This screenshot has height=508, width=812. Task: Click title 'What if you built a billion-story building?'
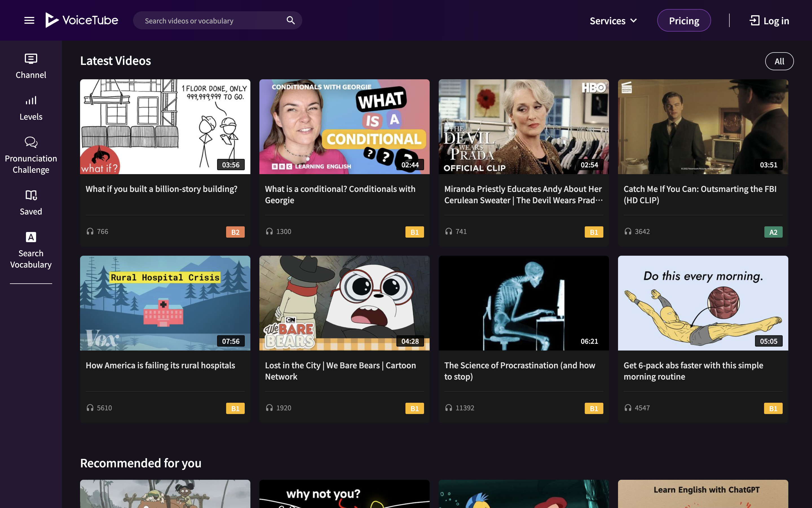coord(161,189)
